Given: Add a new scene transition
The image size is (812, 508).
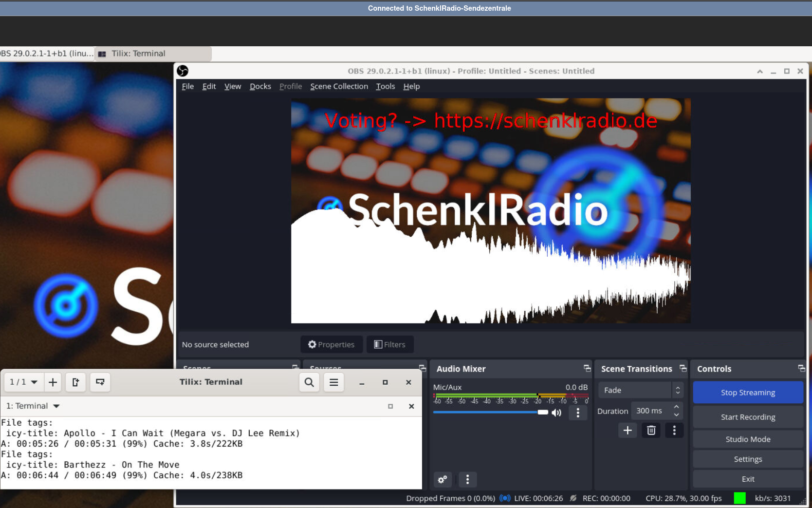Looking at the screenshot, I should click(x=627, y=431).
